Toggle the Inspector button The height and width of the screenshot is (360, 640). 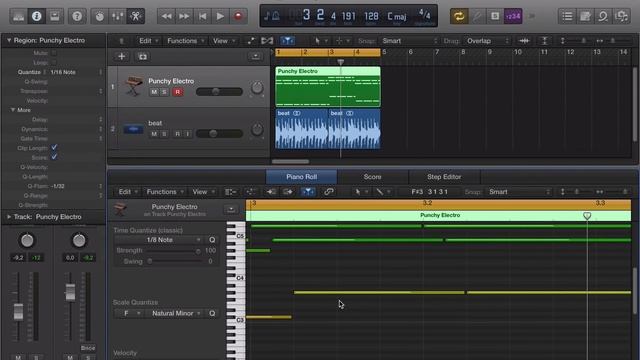click(36, 16)
